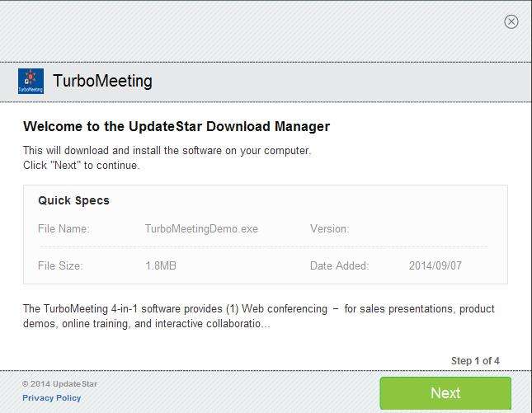Close the download manager with X icon
532x413 pixels.
(x=511, y=22)
